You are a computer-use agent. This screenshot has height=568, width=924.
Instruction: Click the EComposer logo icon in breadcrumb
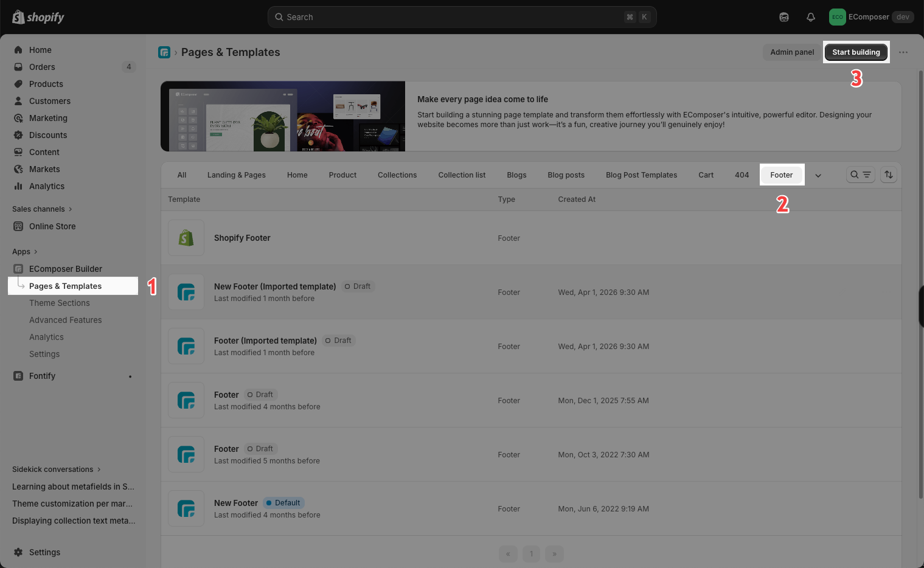click(164, 52)
